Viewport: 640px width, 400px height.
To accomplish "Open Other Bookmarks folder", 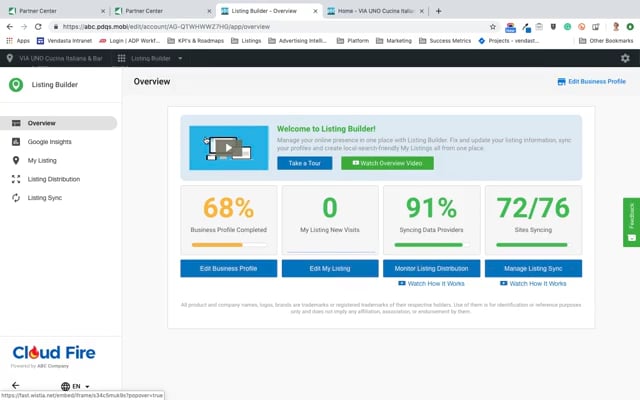I will (606, 41).
